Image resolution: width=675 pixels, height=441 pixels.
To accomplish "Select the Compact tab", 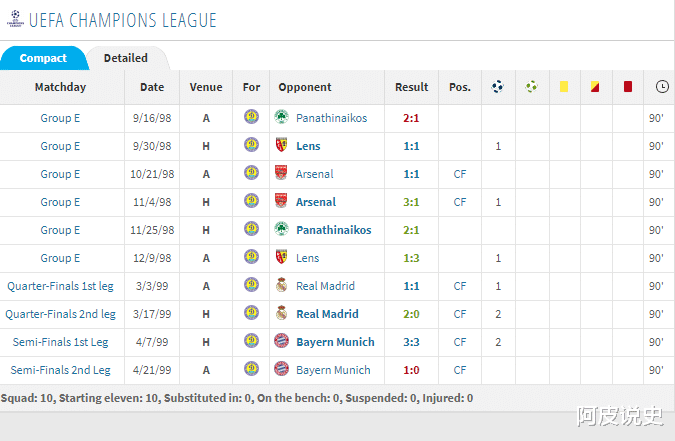I will pyautogui.click(x=43, y=59).
